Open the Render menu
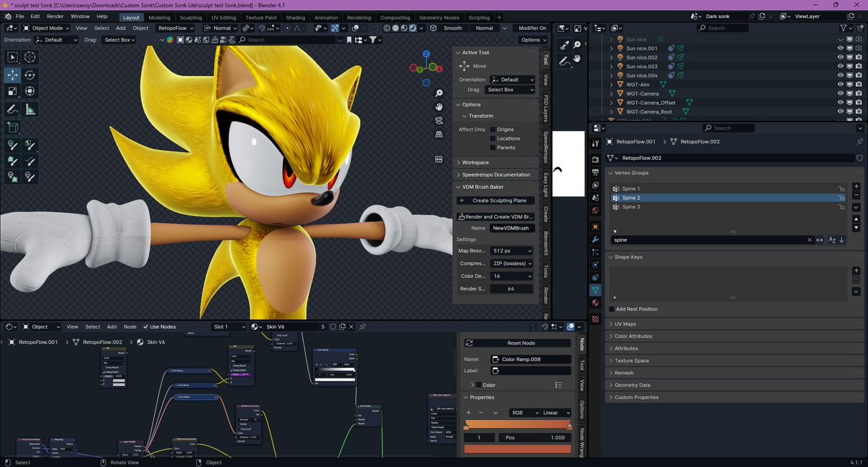868x467 pixels. 55,16
